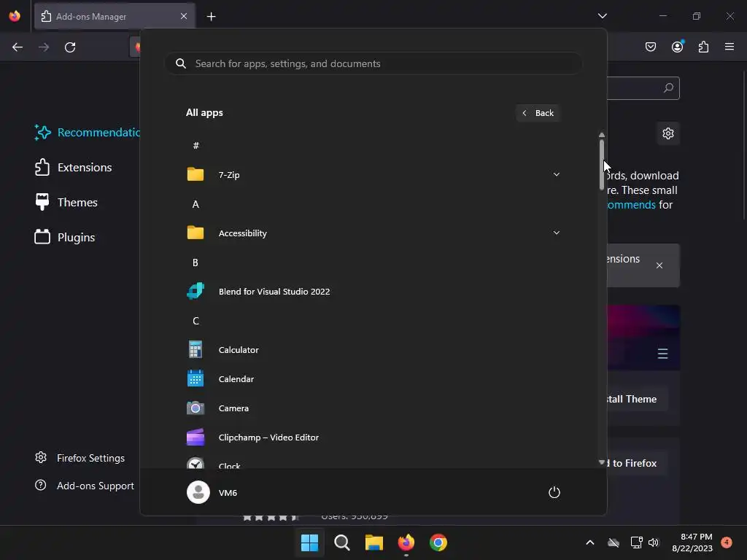
Task: Click the B letter header
Action: pyautogui.click(x=196, y=262)
